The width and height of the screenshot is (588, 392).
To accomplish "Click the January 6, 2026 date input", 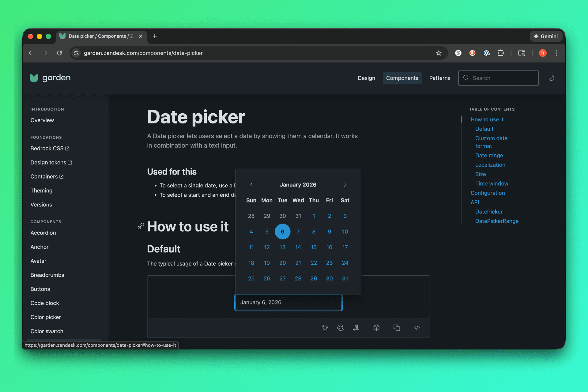I will pyautogui.click(x=288, y=302).
